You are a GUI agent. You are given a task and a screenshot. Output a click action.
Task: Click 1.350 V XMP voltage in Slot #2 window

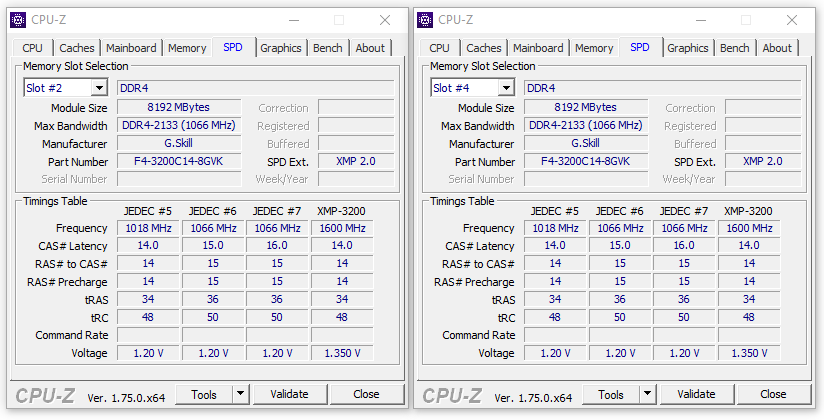(342, 353)
